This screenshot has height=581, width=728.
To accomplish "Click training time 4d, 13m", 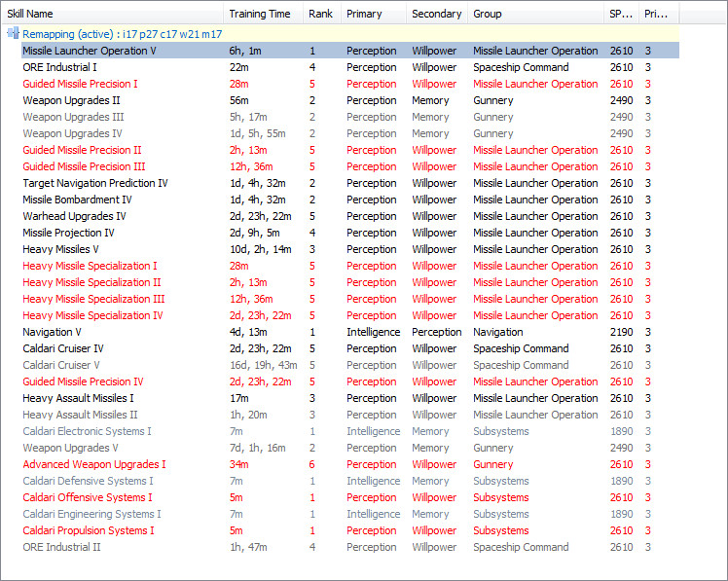I will tap(248, 333).
